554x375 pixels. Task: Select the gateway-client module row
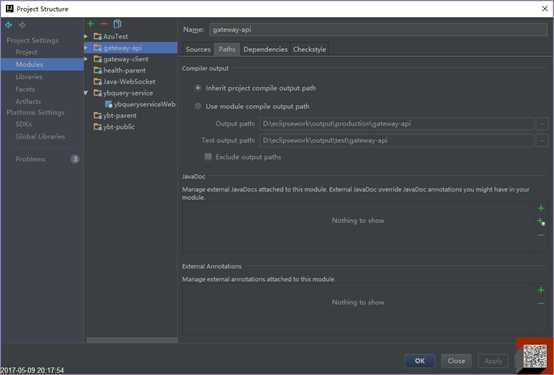click(x=131, y=59)
